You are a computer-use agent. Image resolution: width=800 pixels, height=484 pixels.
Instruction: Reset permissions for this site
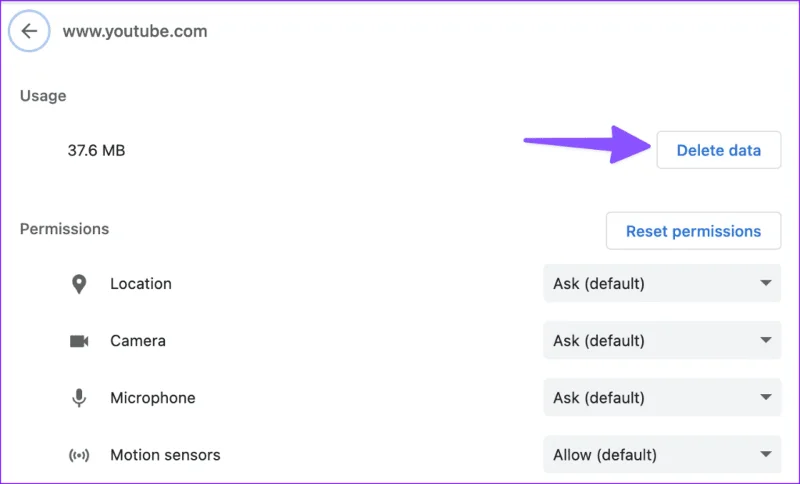693,231
